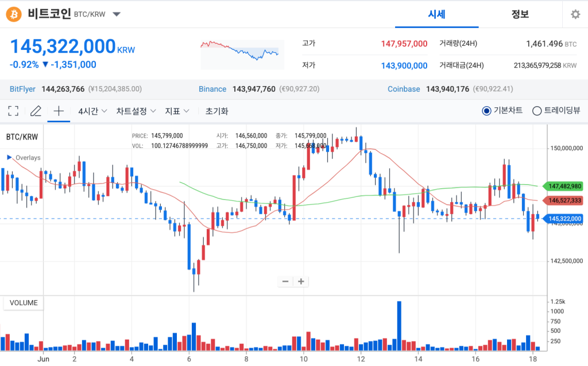Click the -1,351,000 change amount

coord(73,65)
